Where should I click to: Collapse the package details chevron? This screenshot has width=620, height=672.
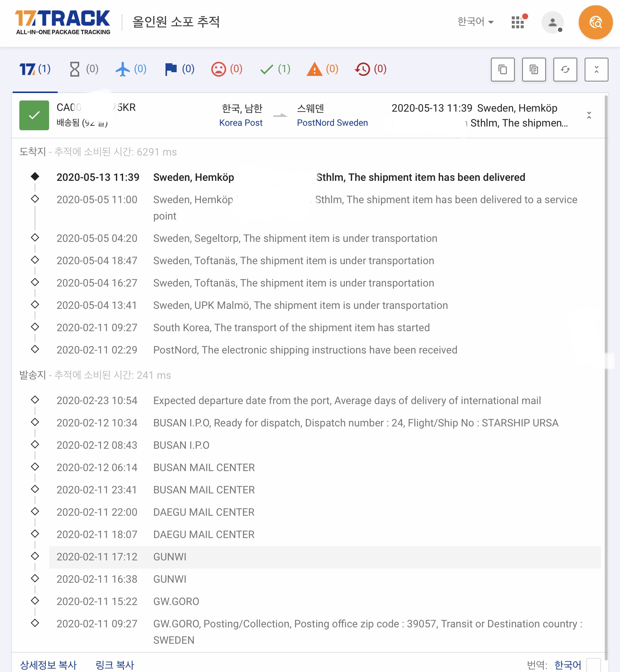click(x=589, y=115)
